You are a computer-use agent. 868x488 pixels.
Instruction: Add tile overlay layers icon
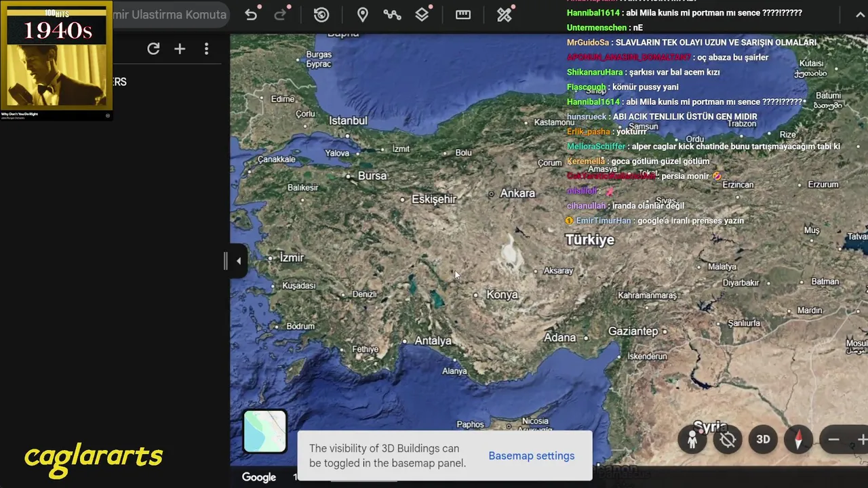[422, 15]
